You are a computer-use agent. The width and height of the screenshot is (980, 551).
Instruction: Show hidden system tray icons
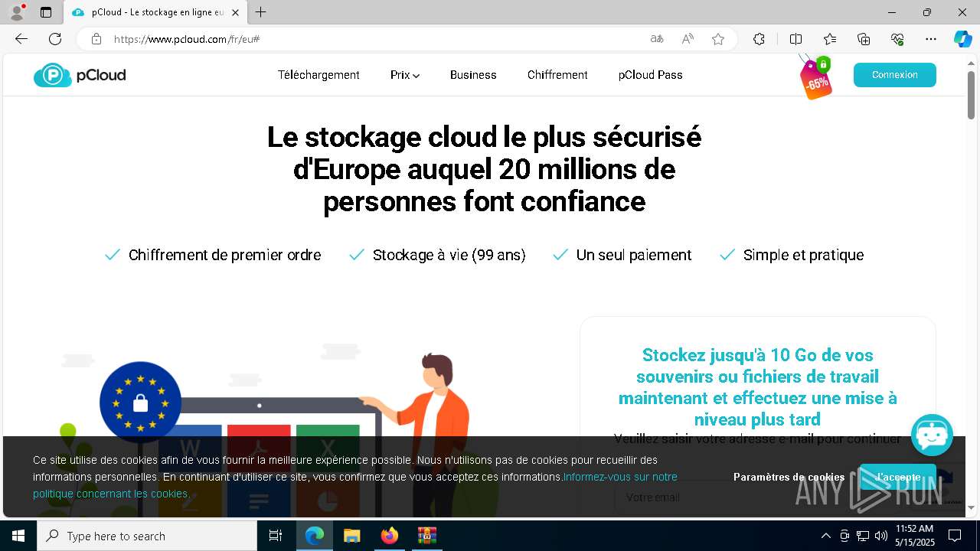click(825, 536)
